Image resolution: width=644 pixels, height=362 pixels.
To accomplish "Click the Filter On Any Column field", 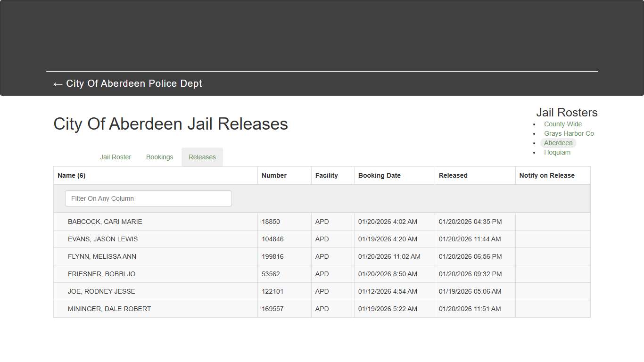I will point(148,198).
